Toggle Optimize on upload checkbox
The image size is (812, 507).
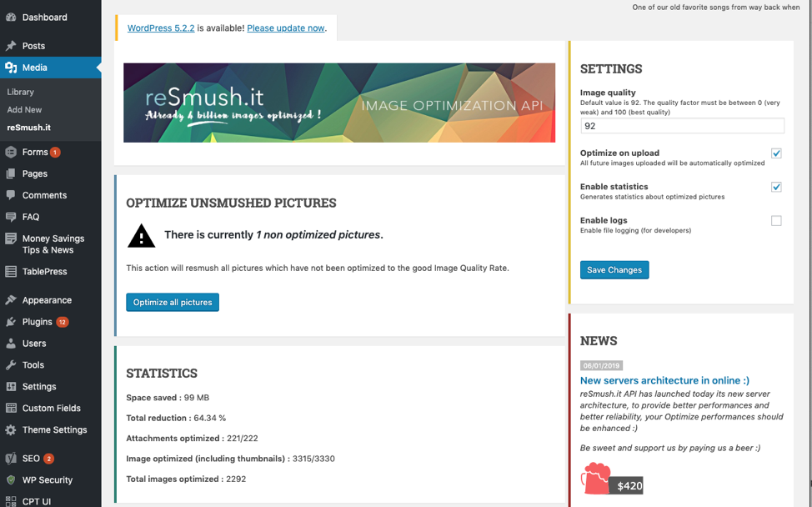[776, 153]
